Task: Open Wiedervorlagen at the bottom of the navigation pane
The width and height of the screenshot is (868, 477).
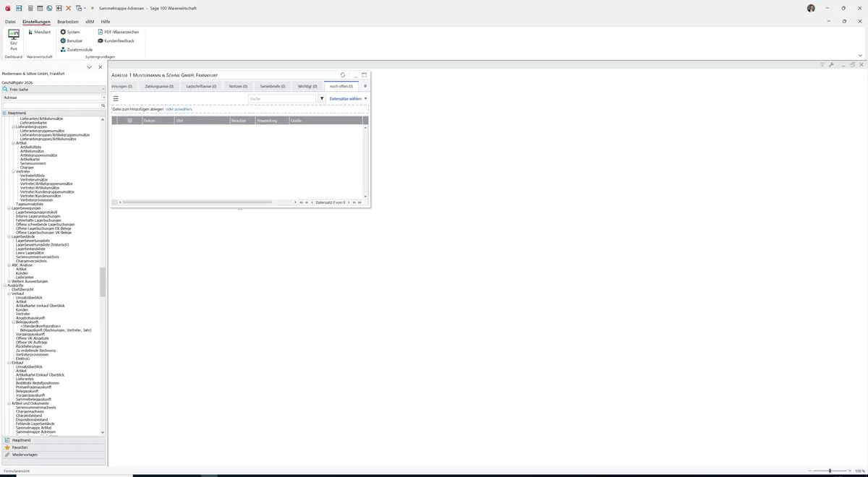Action: 54,455
